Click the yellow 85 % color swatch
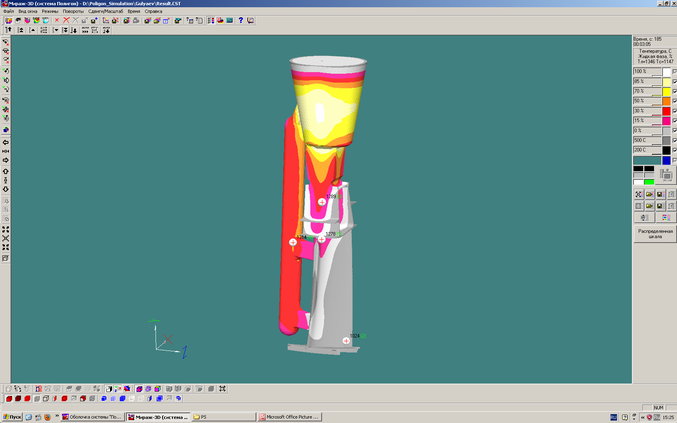 click(666, 82)
